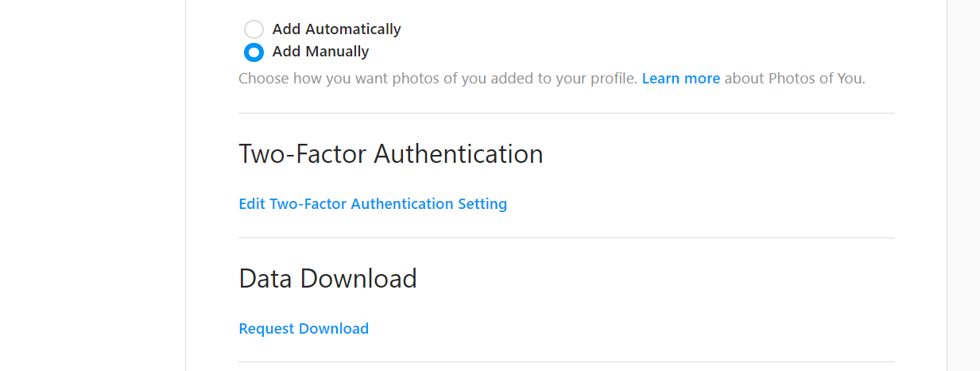Click the Data Download section heading

[x=327, y=278]
